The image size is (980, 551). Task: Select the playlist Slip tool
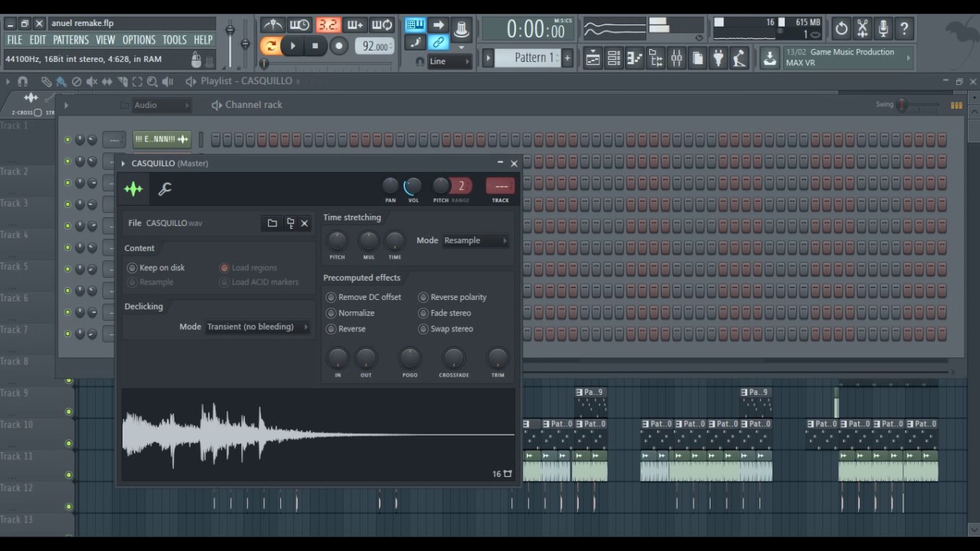click(x=107, y=81)
